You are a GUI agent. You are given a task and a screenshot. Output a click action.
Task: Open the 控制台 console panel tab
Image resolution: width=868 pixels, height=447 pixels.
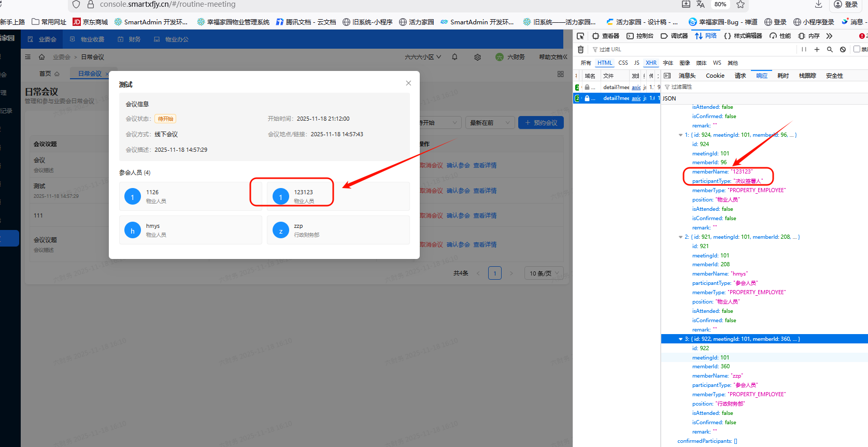tap(640, 36)
